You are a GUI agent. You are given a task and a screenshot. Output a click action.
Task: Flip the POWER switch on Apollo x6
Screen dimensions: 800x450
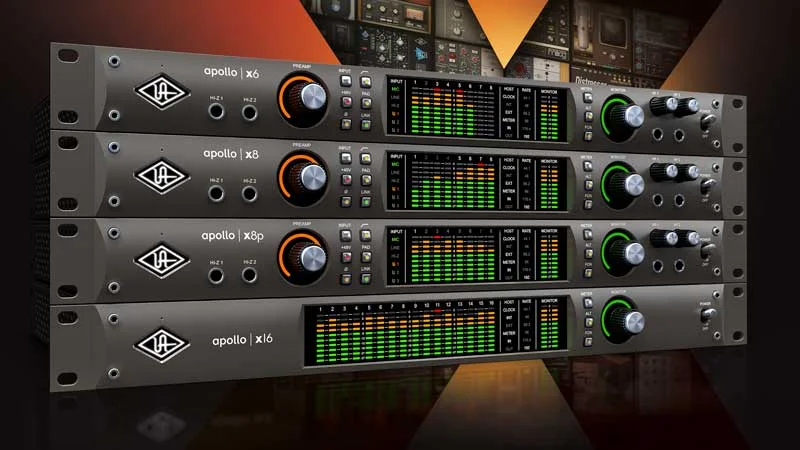pos(707,121)
